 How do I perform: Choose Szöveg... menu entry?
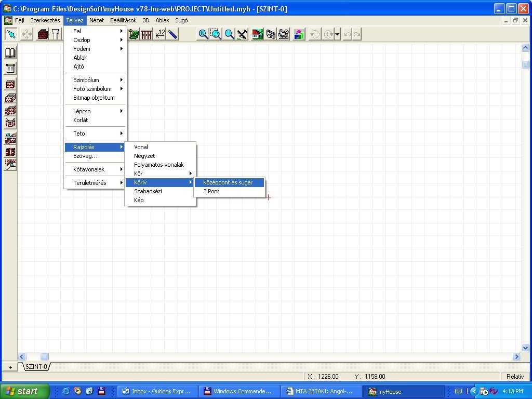click(96, 156)
